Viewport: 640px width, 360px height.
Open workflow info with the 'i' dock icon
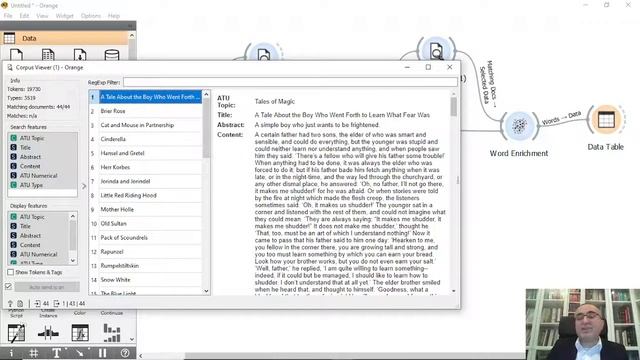11,353
